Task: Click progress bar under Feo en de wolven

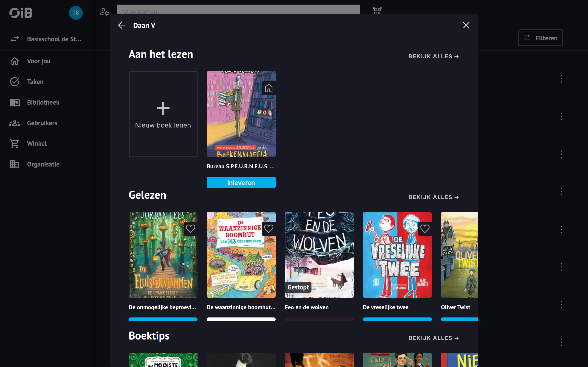Action: [319, 319]
